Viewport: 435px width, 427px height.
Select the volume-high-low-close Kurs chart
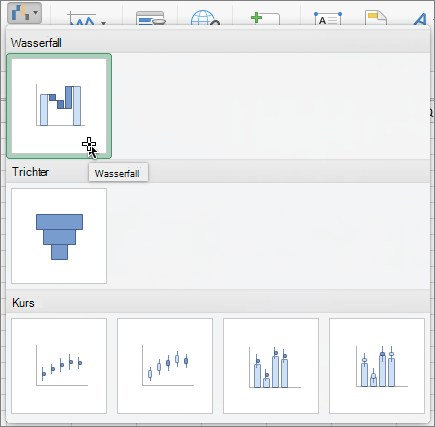271,366
